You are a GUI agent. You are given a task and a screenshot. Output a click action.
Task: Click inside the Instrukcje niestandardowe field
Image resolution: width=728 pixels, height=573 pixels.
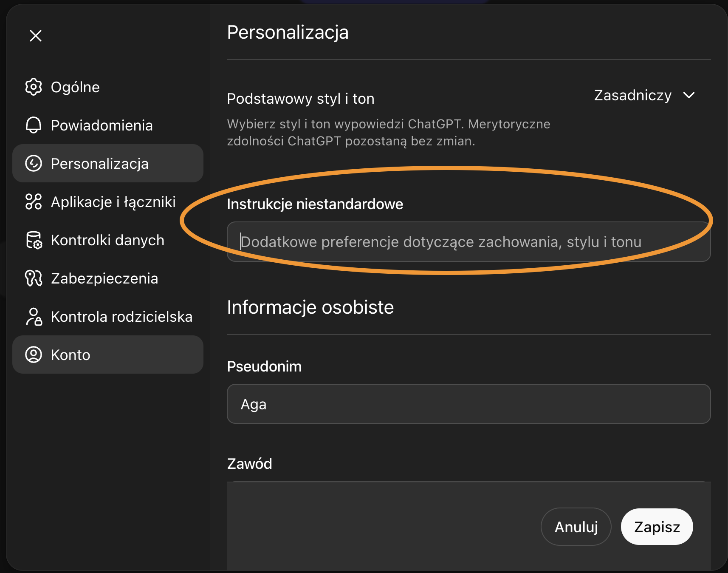click(x=467, y=241)
